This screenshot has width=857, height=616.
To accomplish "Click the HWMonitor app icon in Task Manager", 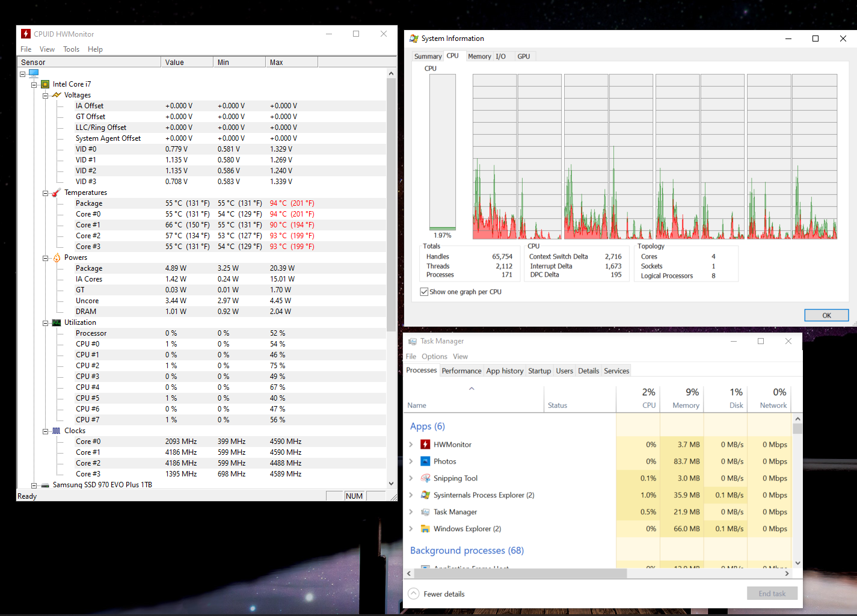I will pyautogui.click(x=425, y=445).
